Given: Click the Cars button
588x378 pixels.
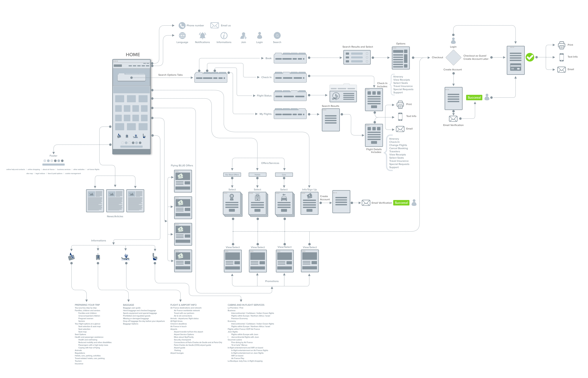Looking at the screenshot, I should click(x=284, y=175).
